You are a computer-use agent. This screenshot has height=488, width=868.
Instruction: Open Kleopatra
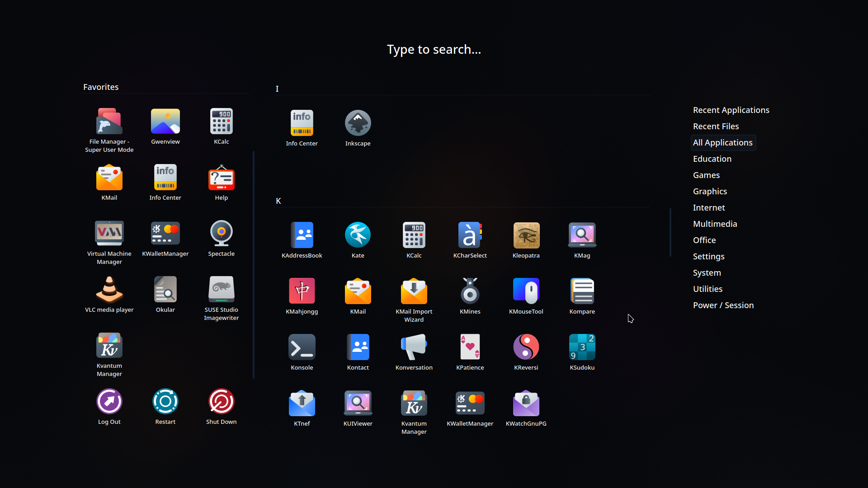526,240
